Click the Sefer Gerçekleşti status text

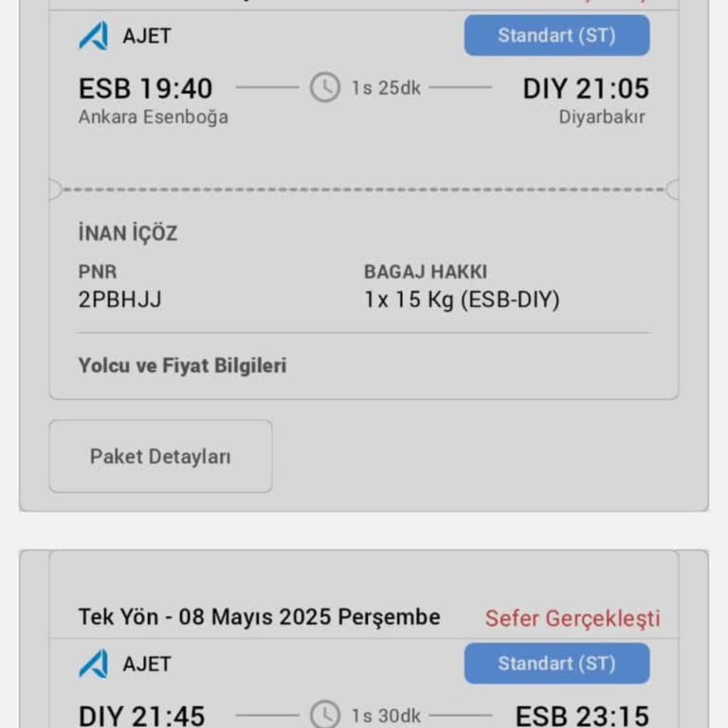click(x=573, y=618)
